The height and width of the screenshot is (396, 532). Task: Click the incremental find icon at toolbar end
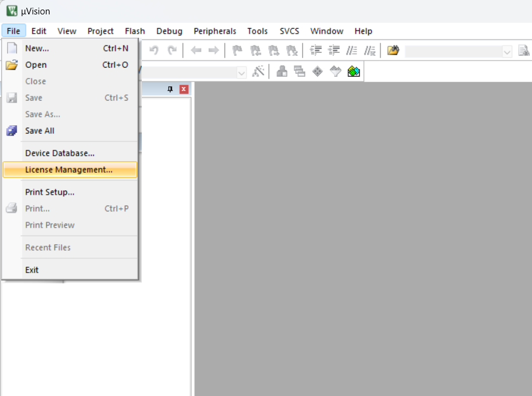[x=524, y=50]
